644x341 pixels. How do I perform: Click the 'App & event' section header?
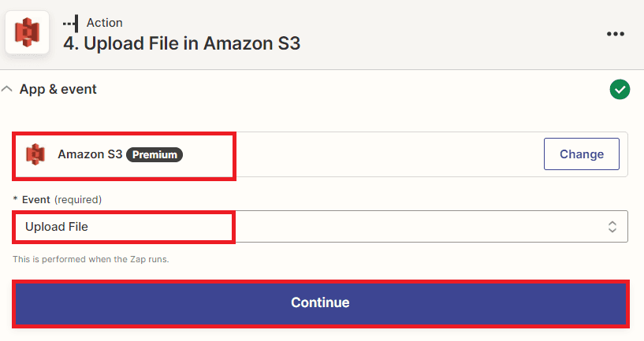click(58, 90)
